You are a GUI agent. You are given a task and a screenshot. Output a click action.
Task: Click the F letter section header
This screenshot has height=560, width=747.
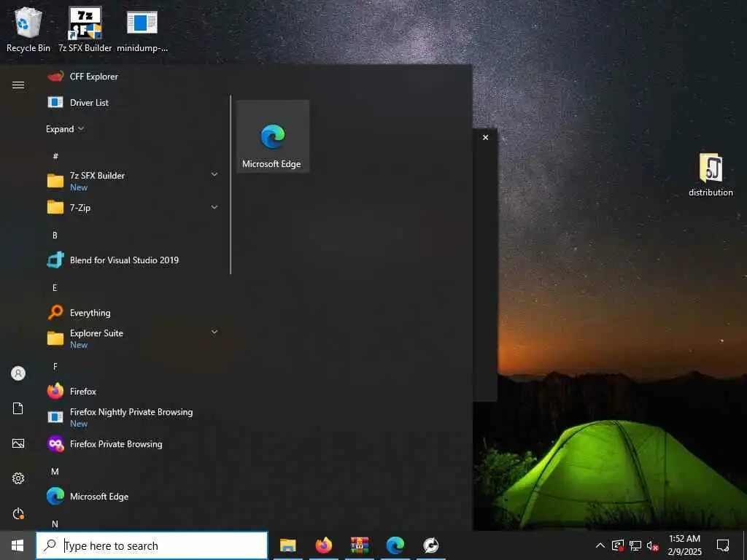point(55,366)
